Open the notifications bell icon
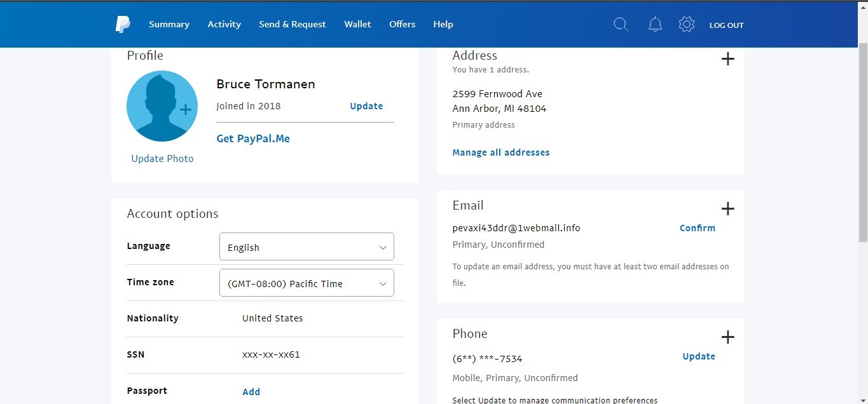 point(655,25)
